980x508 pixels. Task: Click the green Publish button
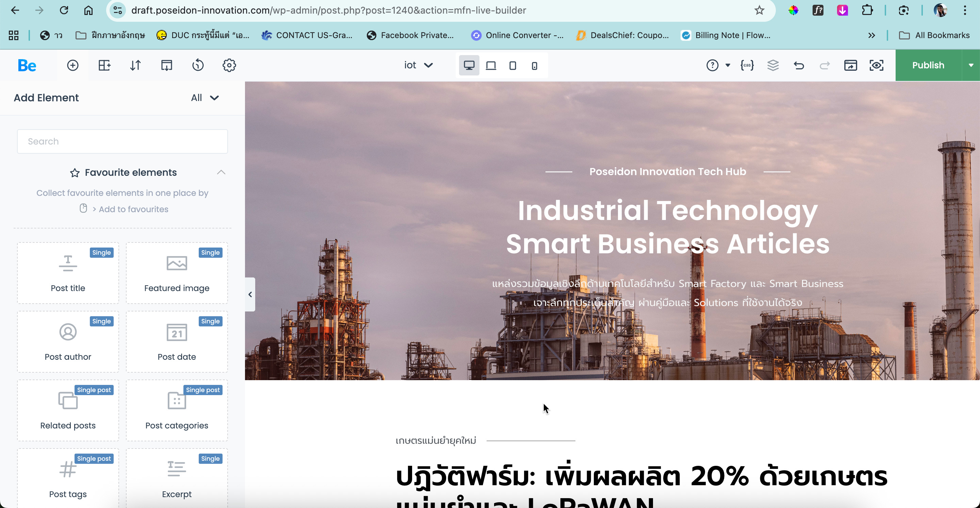pyautogui.click(x=928, y=65)
